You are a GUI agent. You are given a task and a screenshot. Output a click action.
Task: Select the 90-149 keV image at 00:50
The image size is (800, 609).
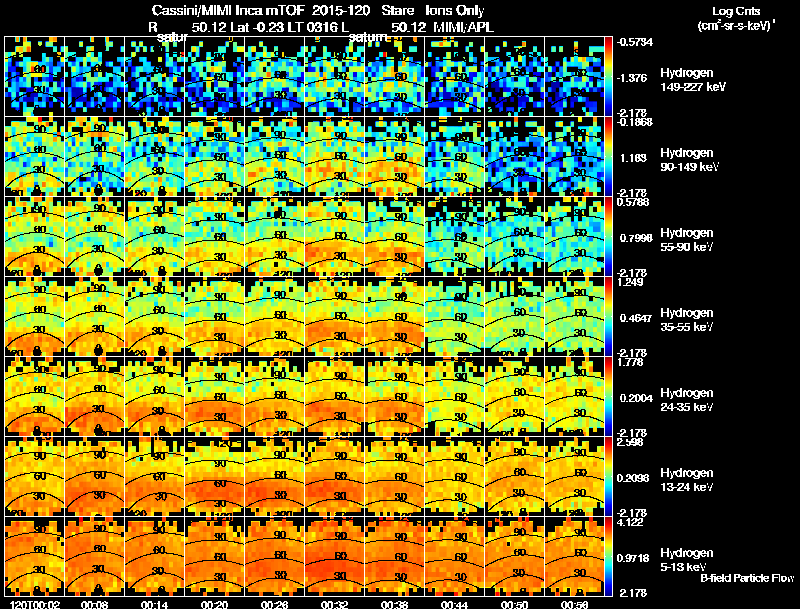514,157
